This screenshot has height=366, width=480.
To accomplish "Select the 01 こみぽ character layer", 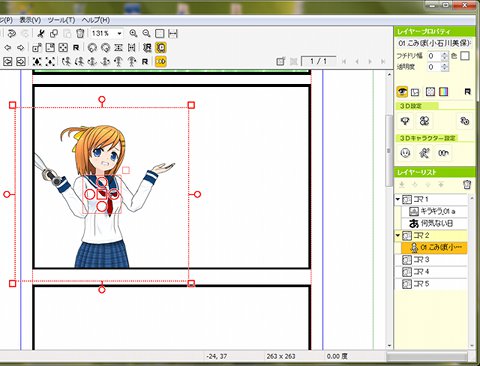I will [x=434, y=248].
